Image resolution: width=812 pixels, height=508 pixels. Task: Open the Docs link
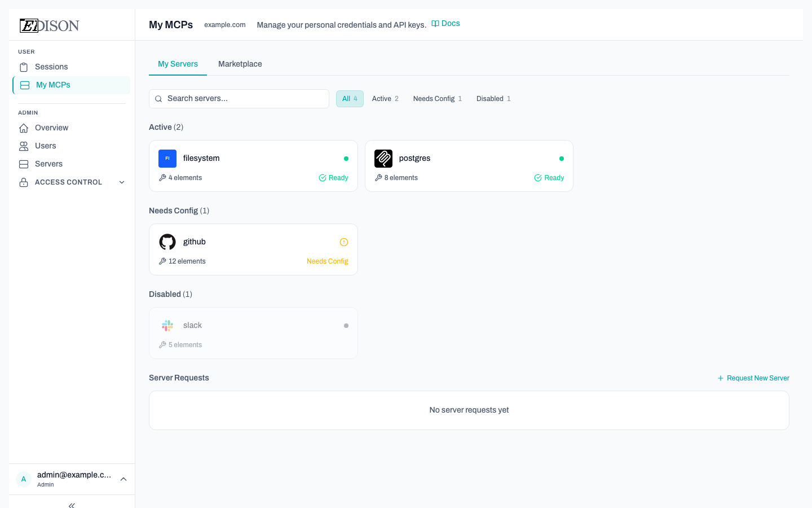tap(446, 24)
